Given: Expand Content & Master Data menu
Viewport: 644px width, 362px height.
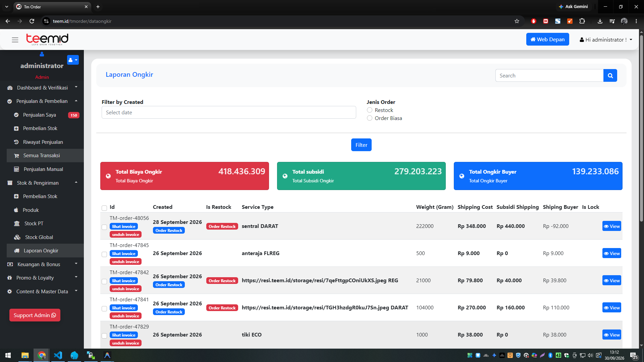Looking at the screenshot, I should tap(42, 291).
